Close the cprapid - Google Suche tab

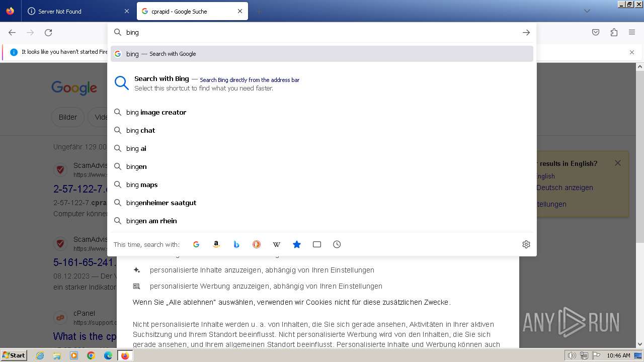tap(240, 11)
